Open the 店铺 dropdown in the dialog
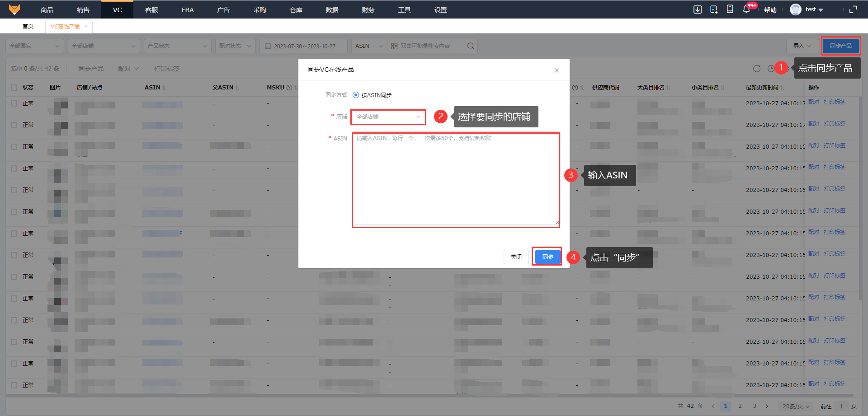The image size is (868, 416). [388, 117]
